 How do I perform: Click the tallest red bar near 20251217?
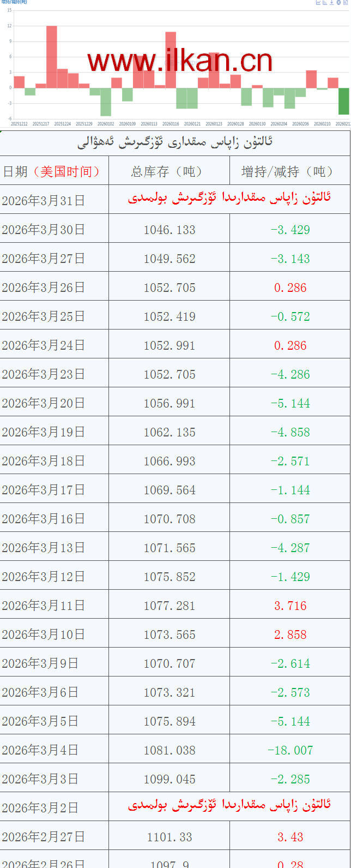point(52,57)
